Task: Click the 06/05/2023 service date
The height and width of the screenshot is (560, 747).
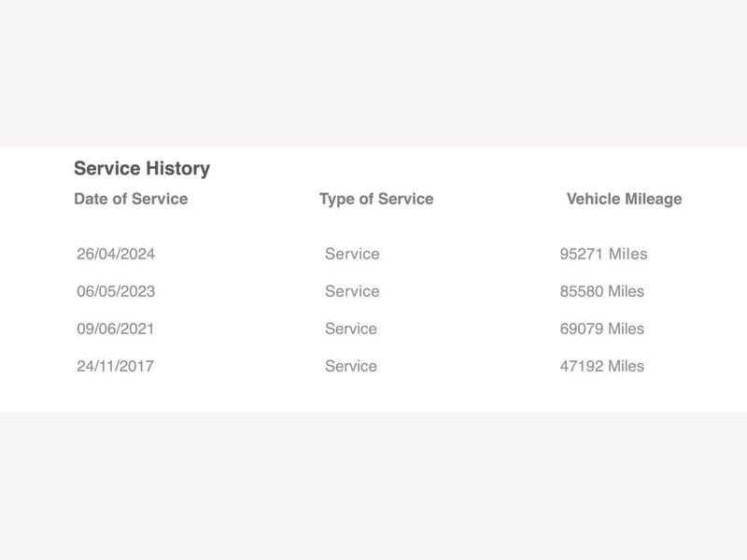Action: click(x=116, y=291)
